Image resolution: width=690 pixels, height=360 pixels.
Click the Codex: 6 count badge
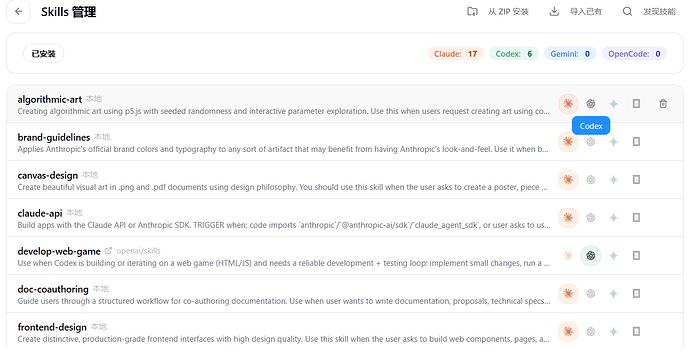[514, 54]
